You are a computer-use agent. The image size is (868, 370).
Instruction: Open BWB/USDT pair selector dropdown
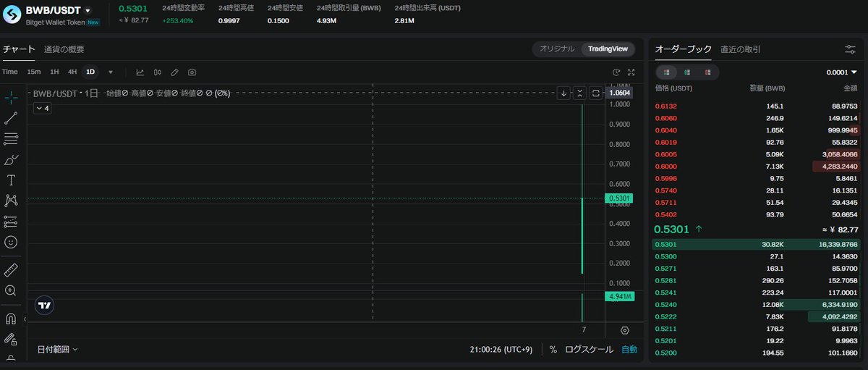(88, 11)
